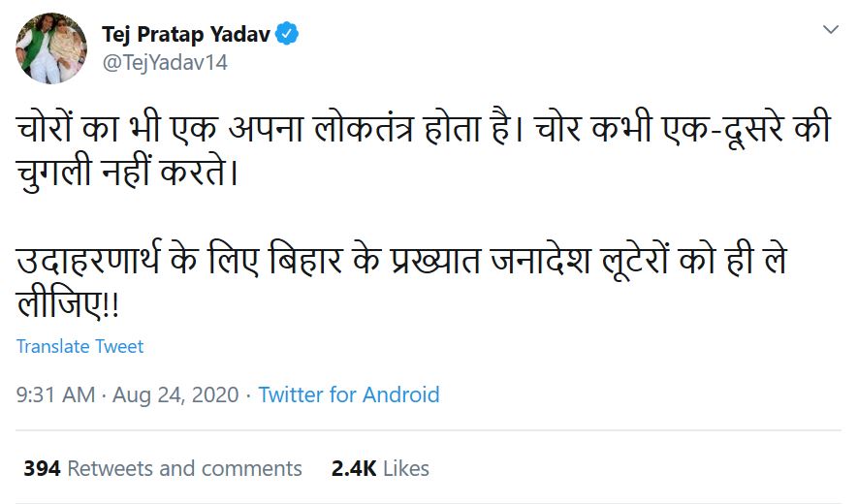Click the word चुगली in the tweet
The width and height of the screenshot is (858, 504).
[x=53, y=173]
